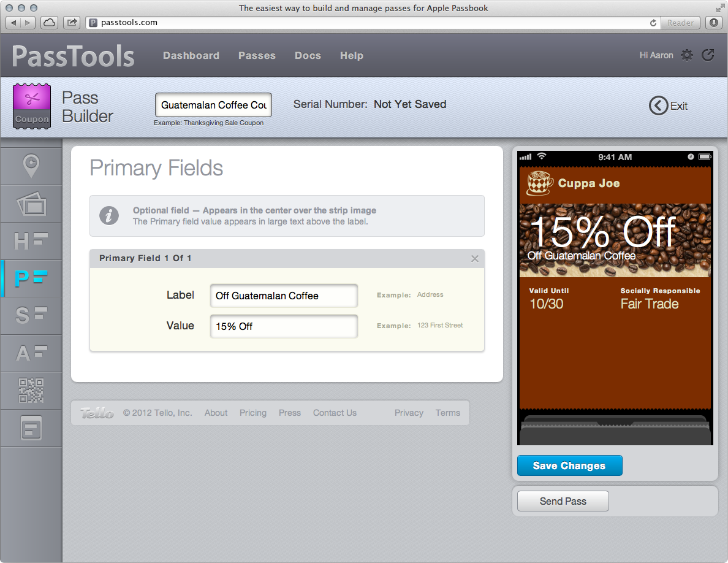728x563 pixels.
Task: Select the Header Fields sidebar icon
Action: point(31,241)
